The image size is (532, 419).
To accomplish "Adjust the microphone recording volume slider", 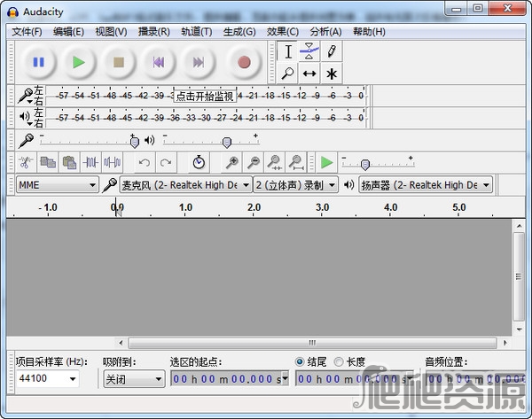I will (135, 142).
